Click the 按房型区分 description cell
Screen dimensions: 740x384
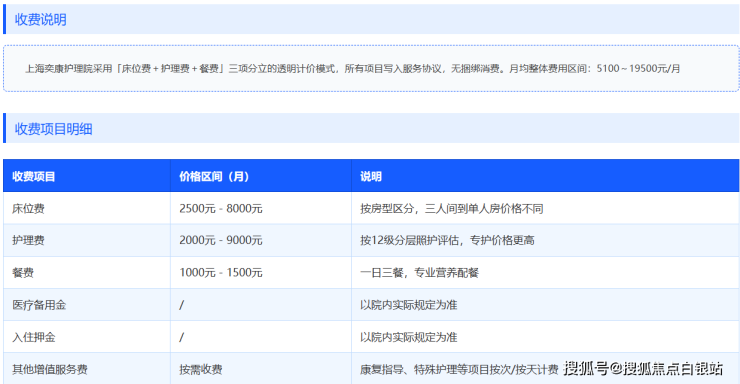point(545,208)
